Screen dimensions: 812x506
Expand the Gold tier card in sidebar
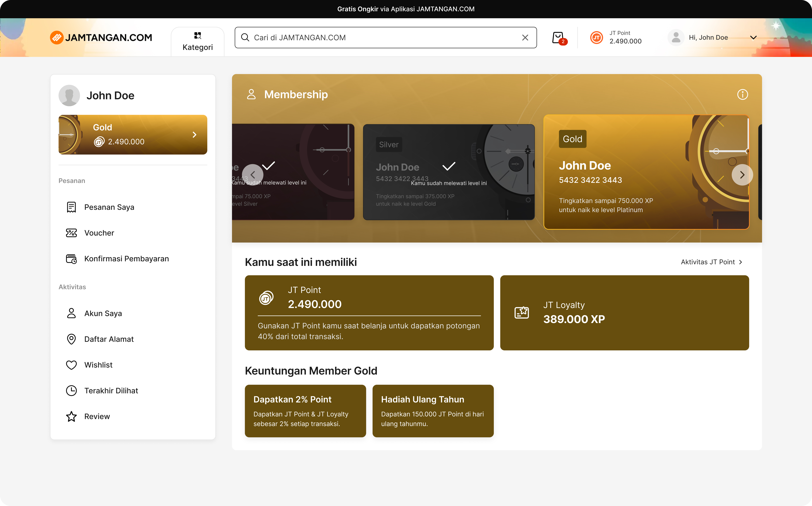(133, 135)
